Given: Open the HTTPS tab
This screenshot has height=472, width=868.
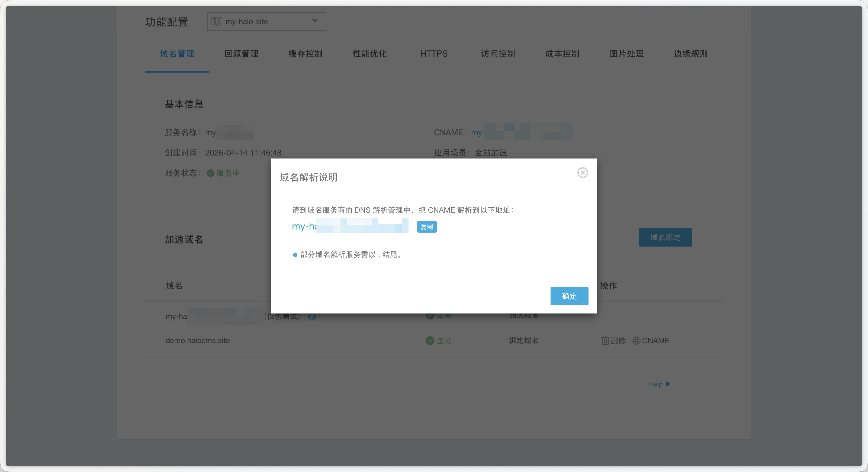Looking at the screenshot, I should click(434, 54).
